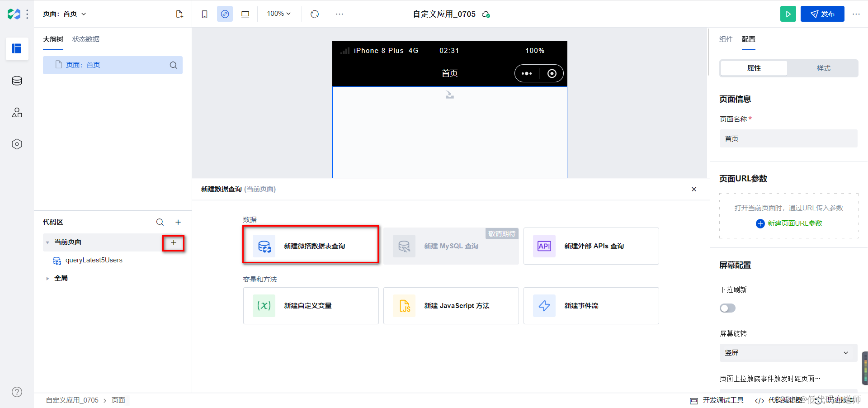
Task: Open the page layout sidebar icon
Action: click(x=17, y=48)
